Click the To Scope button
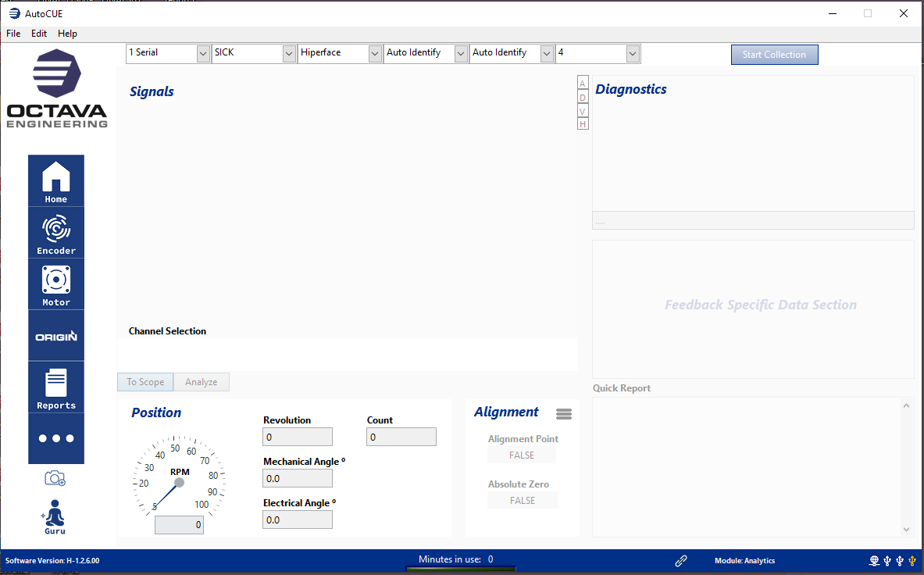The image size is (924, 575). click(x=145, y=382)
